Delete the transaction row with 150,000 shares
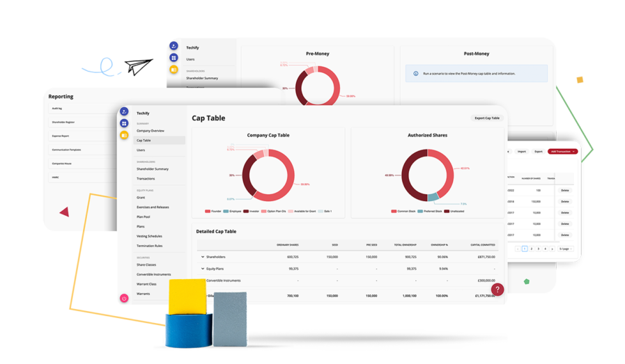Screen dimensions: 625x364 (x=565, y=202)
